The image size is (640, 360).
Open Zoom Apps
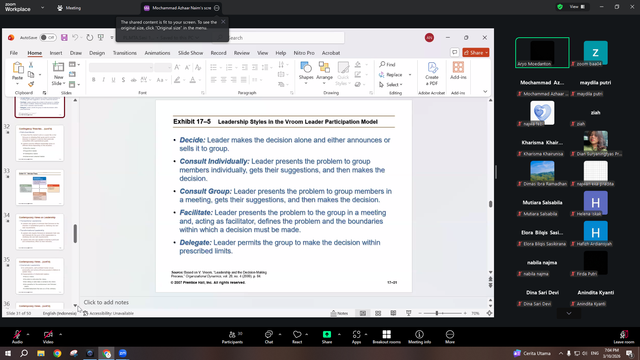coord(356,337)
